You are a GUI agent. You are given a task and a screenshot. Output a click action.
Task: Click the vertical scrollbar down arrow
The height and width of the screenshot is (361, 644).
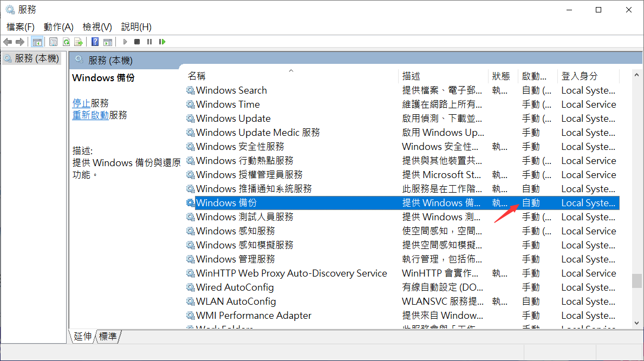click(x=636, y=323)
